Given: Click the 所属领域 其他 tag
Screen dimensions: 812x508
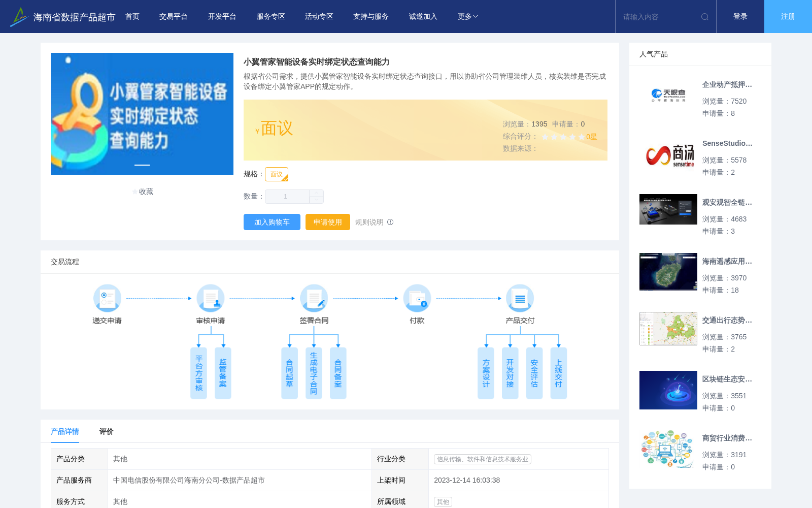Looking at the screenshot, I should [443, 502].
